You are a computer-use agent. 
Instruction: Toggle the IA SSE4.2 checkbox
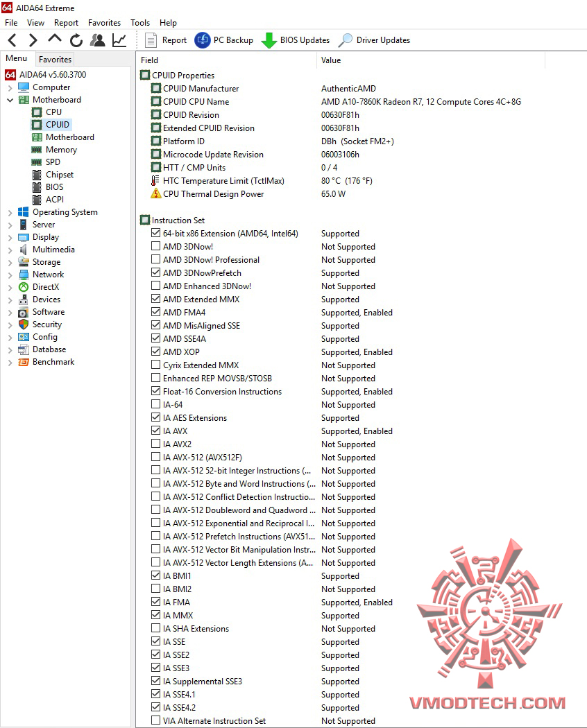155,707
